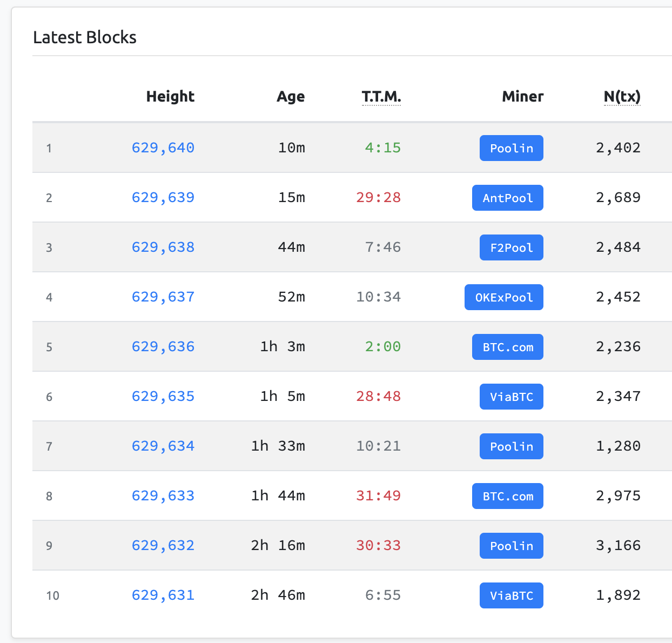The height and width of the screenshot is (643, 672).
Task: Click the N(tx) column header
Action: (x=622, y=96)
